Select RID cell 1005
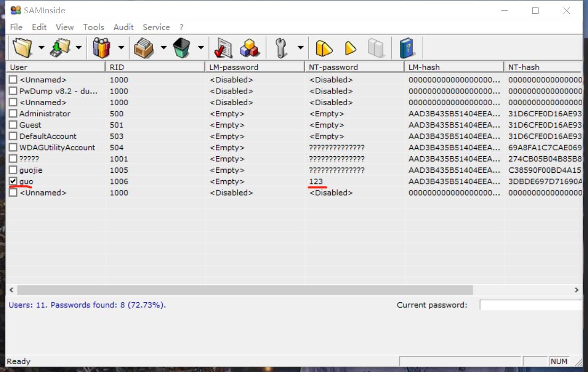588x372 pixels. click(x=119, y=170)
